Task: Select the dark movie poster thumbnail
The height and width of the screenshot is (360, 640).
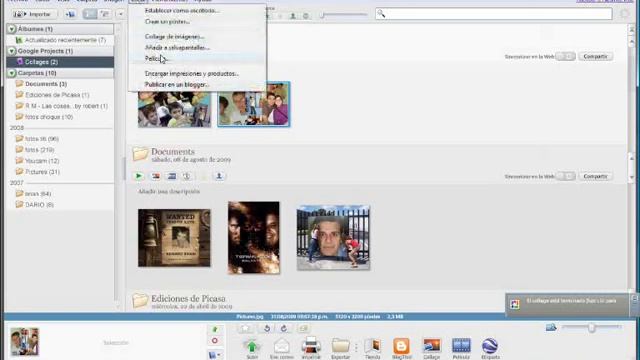Action: (254, 238)
